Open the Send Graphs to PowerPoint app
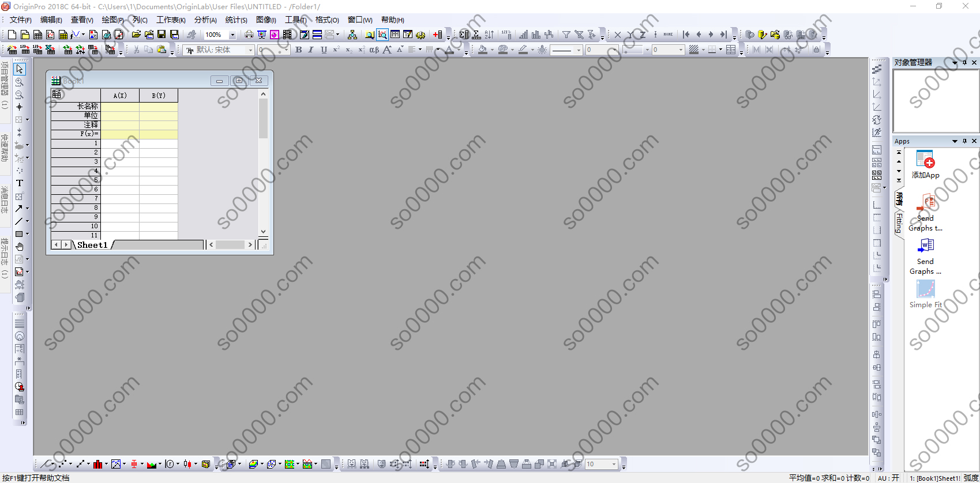 click(925, 213)
